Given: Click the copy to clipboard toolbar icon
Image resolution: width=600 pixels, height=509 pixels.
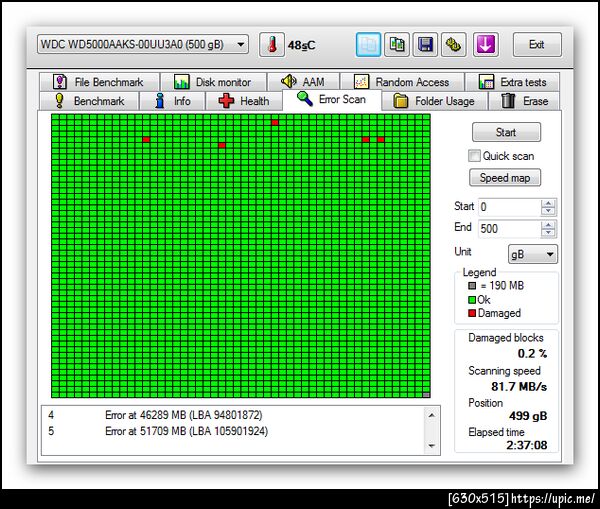Looking at the screenshot, I should (368, 45).
